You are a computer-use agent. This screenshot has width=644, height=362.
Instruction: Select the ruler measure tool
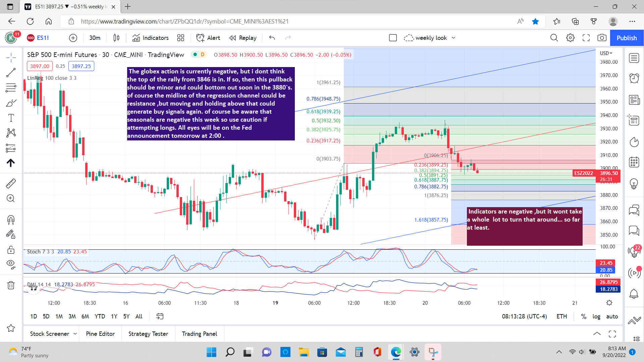click(11, 183)
